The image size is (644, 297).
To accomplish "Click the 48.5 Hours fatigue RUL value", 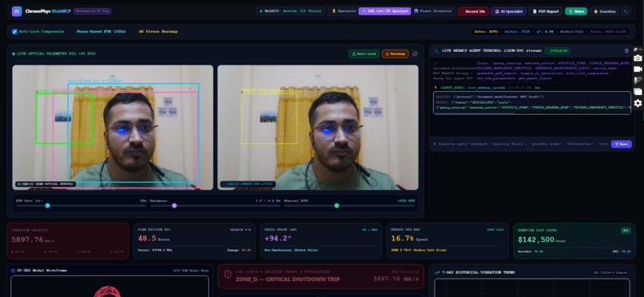I will (153, 239).
